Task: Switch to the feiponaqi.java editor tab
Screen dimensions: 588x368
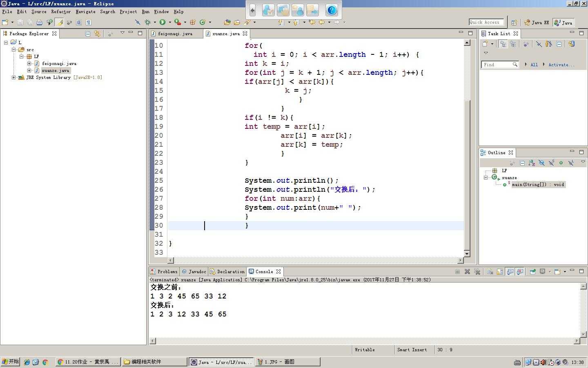Action: [x=175, y=34]
